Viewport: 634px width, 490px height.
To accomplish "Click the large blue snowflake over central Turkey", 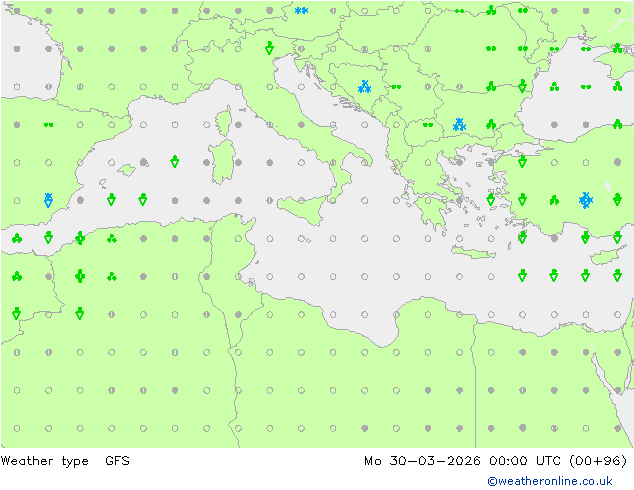I will click(586, 200).
